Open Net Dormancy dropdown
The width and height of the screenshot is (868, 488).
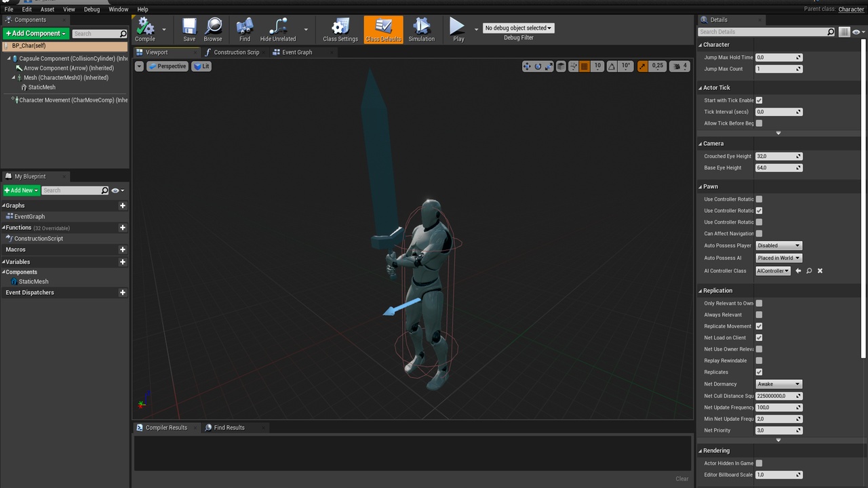[778, 384]
